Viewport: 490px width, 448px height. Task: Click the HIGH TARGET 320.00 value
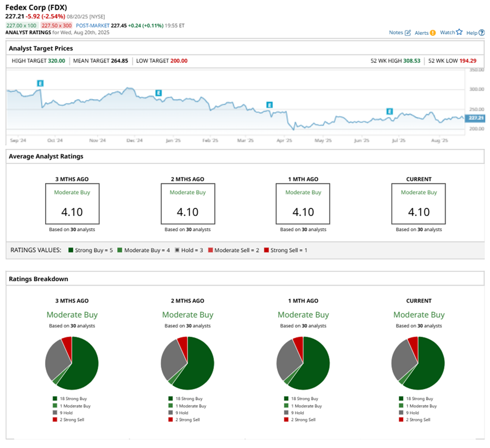point(56,61)
